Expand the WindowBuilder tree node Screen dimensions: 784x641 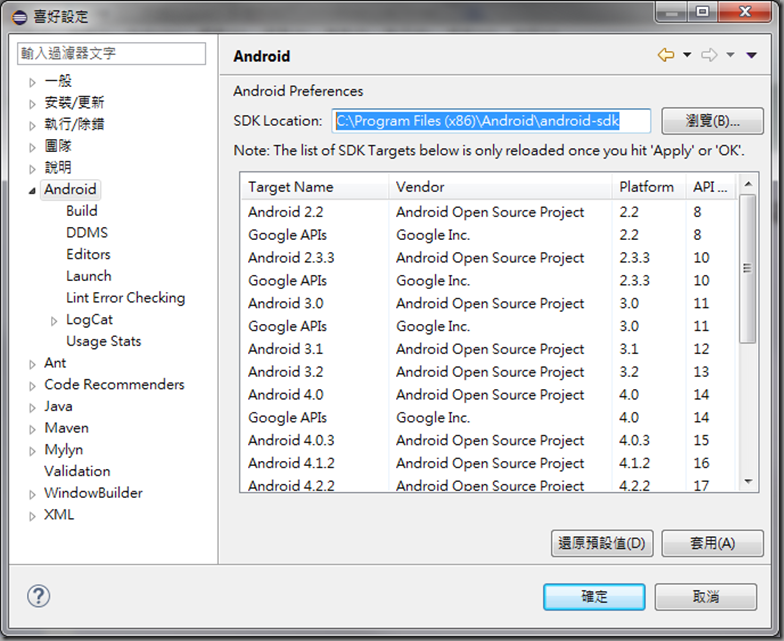click(x=32, y=494)
